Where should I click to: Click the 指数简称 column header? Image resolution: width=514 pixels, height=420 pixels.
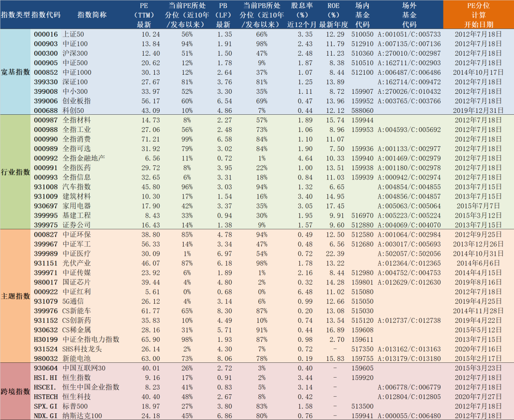[92, 15]
